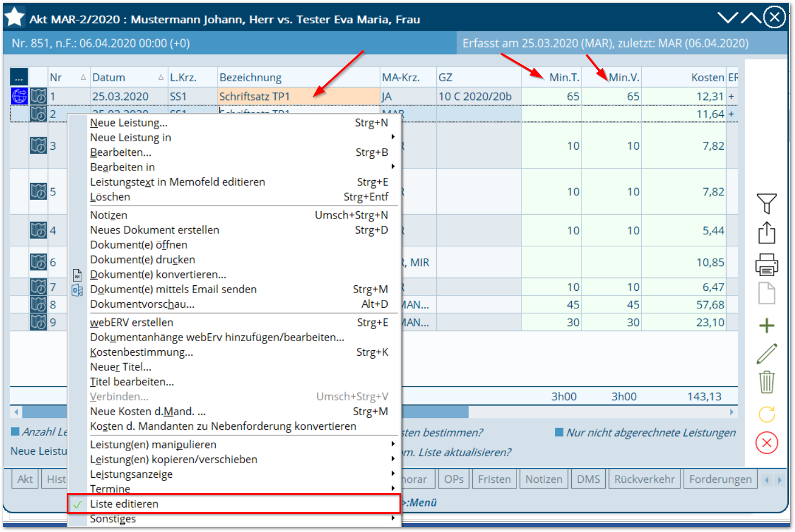Select 'Kostenbestimmung...' menu entry

tap(234, 352)
